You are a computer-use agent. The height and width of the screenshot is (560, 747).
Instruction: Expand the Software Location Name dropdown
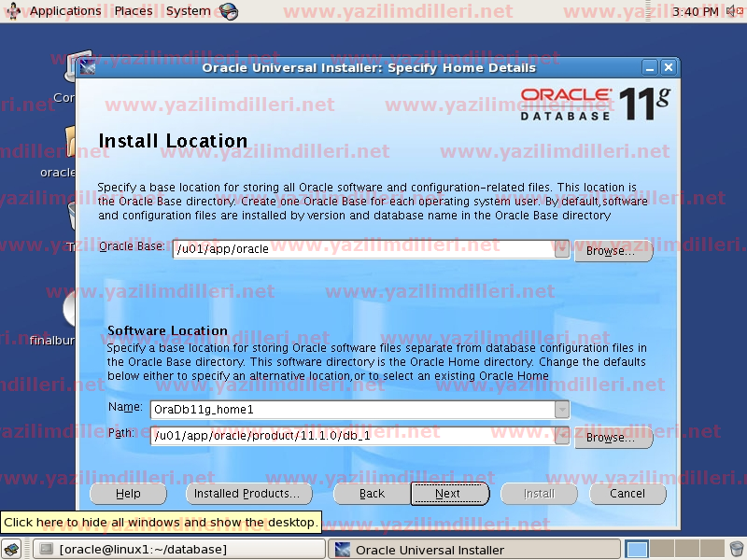pyautogui.click(x=561, y=409)
